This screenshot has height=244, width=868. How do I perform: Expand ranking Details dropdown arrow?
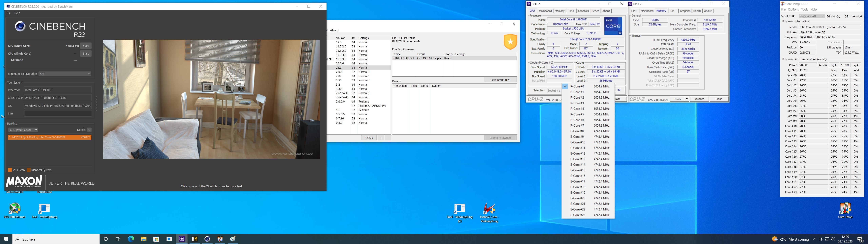[89, 130]
